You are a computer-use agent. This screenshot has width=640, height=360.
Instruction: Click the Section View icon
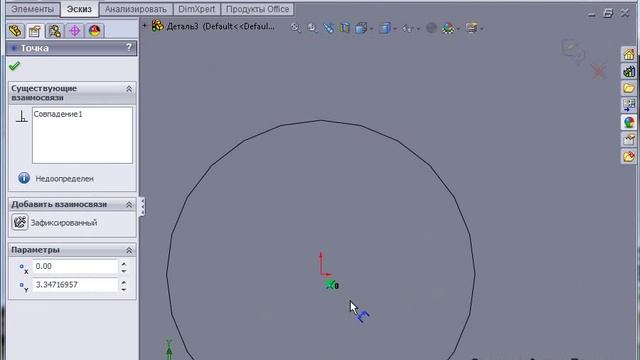coord(345,28)
